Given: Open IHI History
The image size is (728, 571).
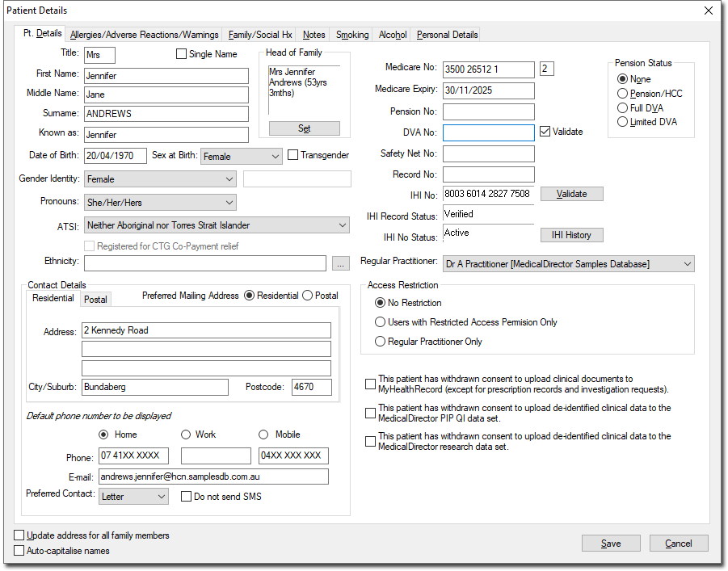Looking at the screenshot, I should click(571, 235).
